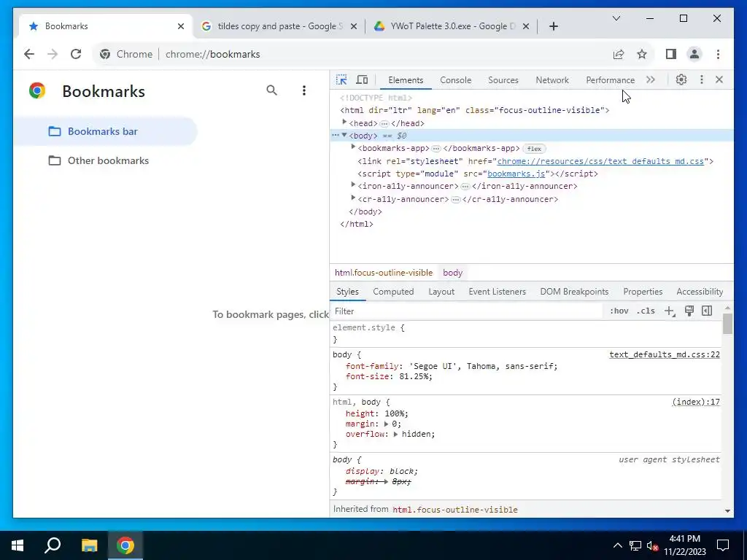Open the text_defaults_md.css href link
This screenshot has height=560, width=747.
click(x=600, y=161)
